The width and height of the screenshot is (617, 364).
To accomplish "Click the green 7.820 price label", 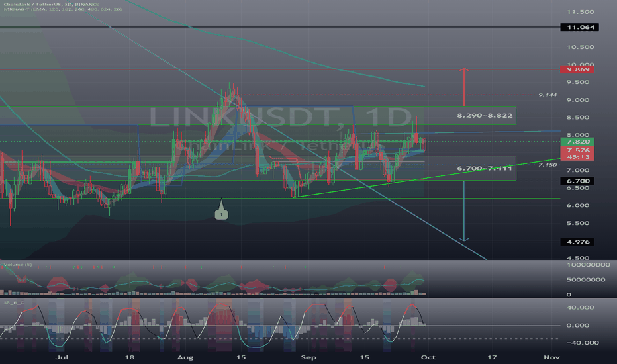I will 577,142.
